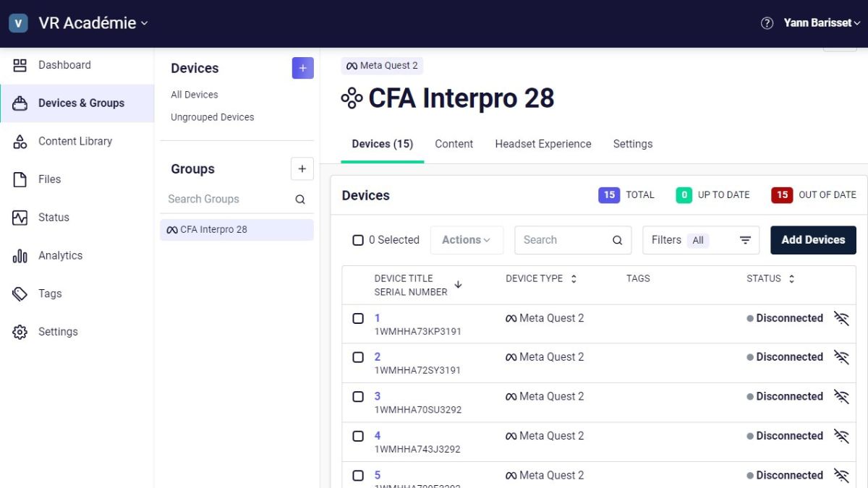Check the box for device 2
The height and width of the screenshot is (488, 868).
pyautogui.click(x=358, y=357)
